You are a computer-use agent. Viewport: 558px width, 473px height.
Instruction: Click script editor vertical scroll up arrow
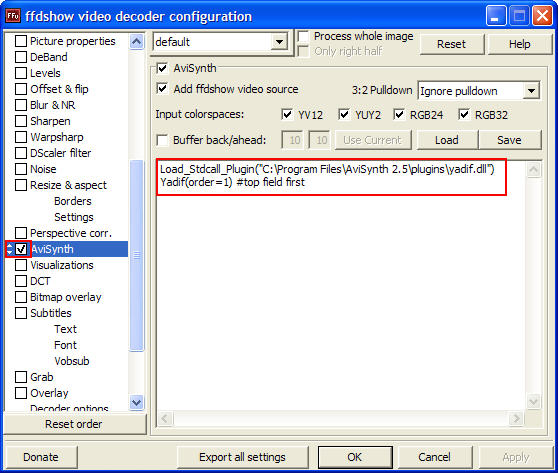[533, 169]
